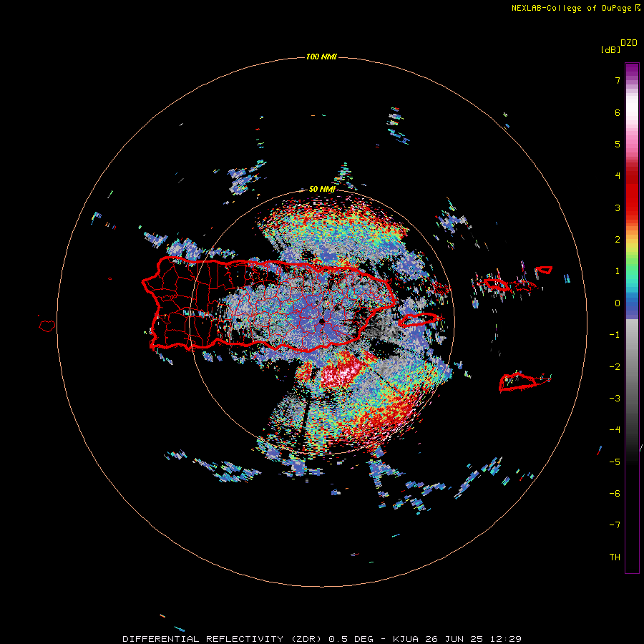Click the 0 value on the color scale
The height and width of the screenshot is (644, 644).
[618, 303]
